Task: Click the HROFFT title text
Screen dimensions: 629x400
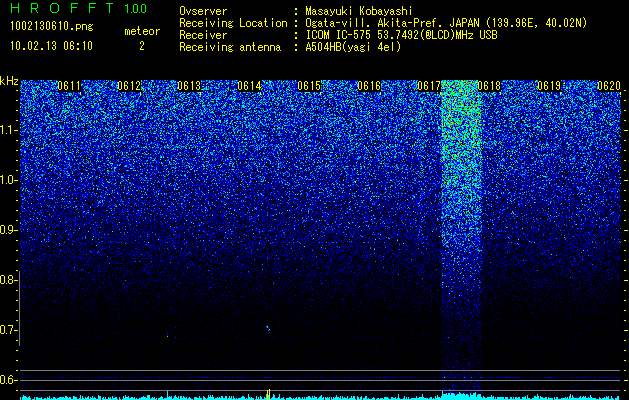Action: coord(64,8)
